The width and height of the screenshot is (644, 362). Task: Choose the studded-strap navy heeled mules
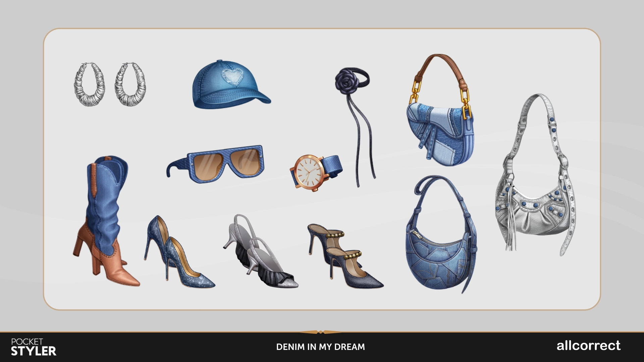click(x=345, y=256)
